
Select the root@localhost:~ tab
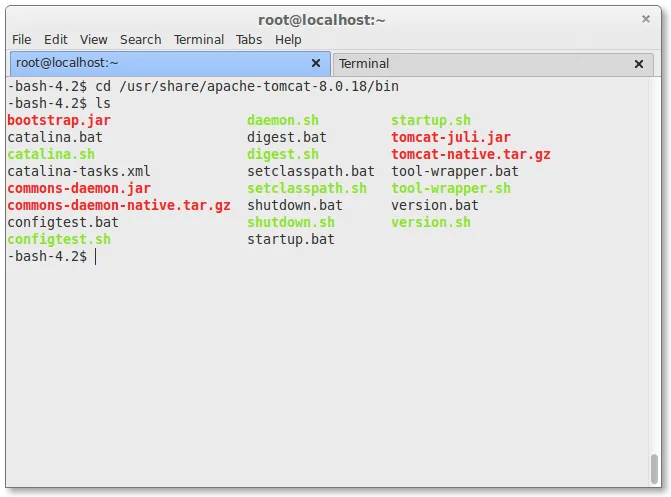tap(150, 63)
